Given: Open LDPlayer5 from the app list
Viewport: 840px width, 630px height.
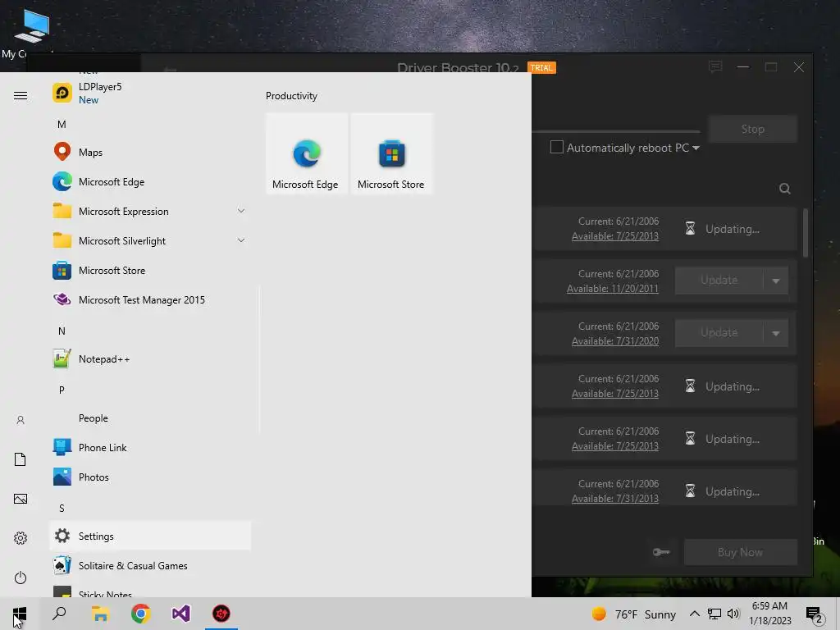Looking at the screenshot, I should coord(150,93).
